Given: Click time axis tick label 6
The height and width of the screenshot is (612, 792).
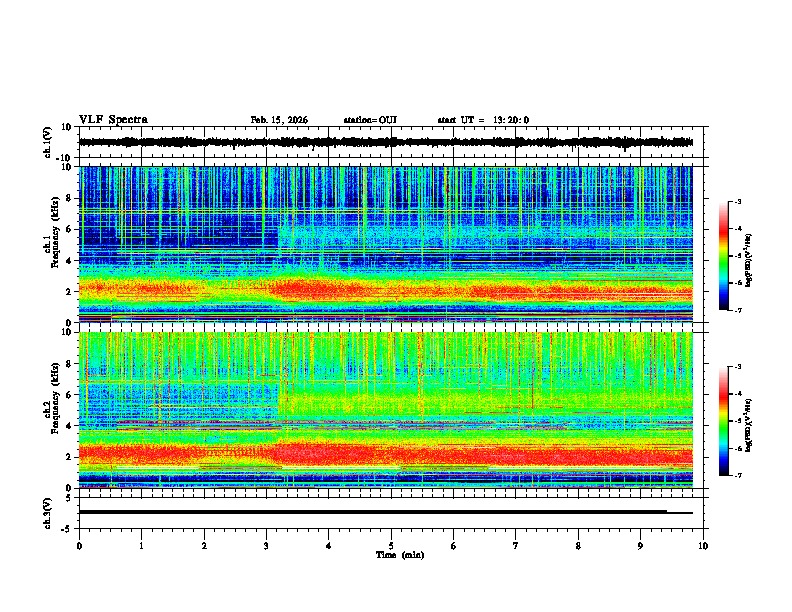Looking at the screenshot, I should [x=454, y=546].
